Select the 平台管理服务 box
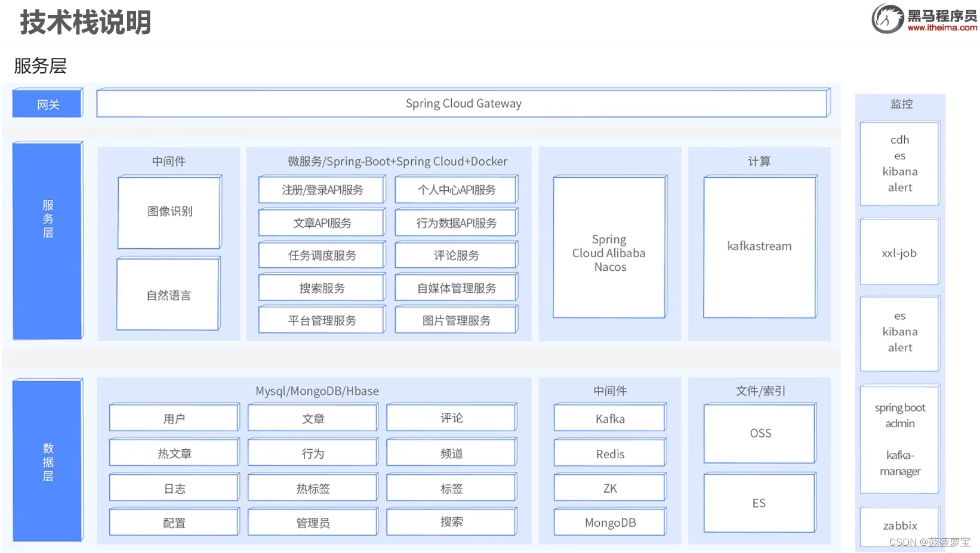The height and width of the screenshot is (553, 980). [322, 320]
